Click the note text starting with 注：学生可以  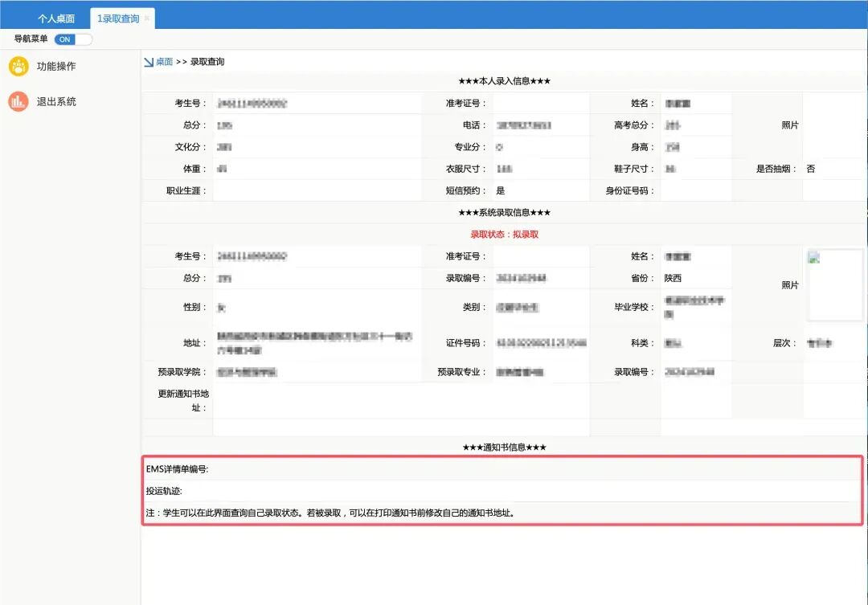click(331, 513)
